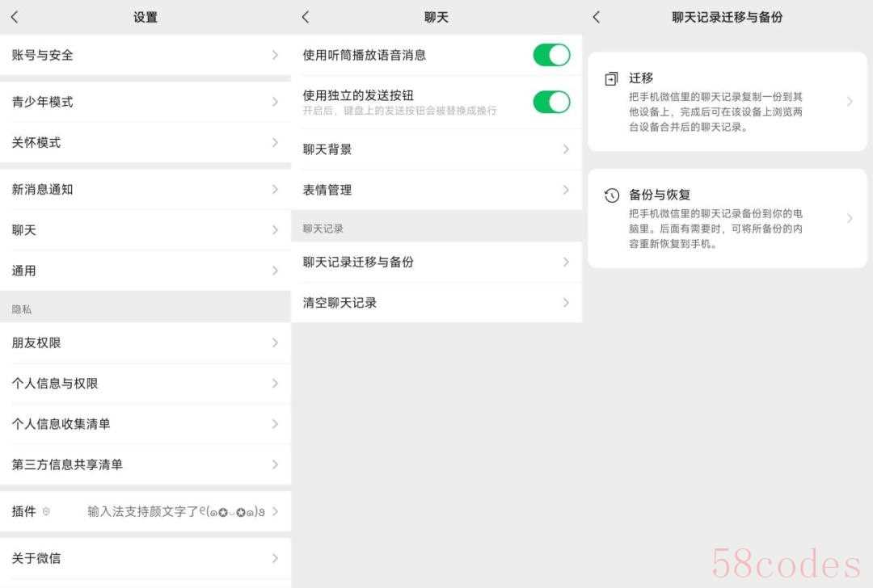Open 聊天记录迁移与备份 row chevron
The width and height of the screenshot is (873, 588).
pyautogui.click(x=566, y=262)
